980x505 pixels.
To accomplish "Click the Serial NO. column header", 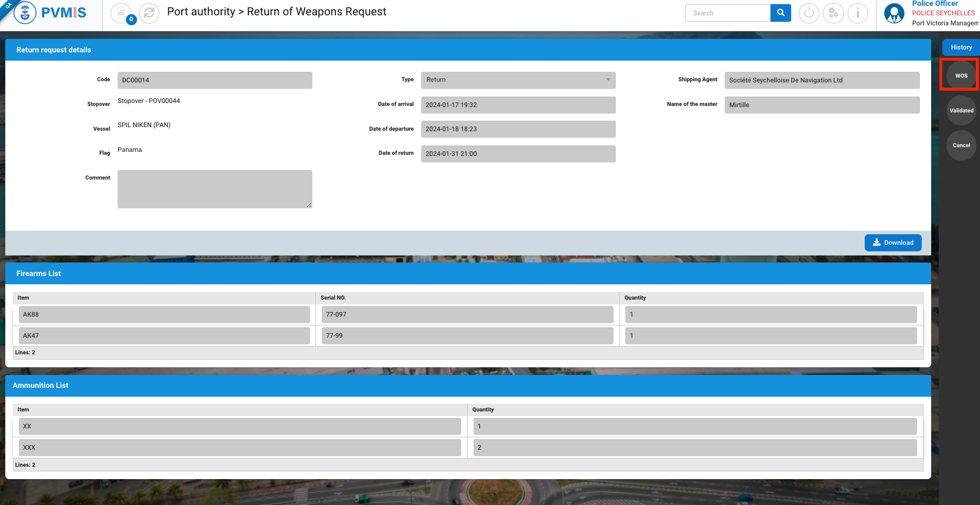I will [333, 298].
